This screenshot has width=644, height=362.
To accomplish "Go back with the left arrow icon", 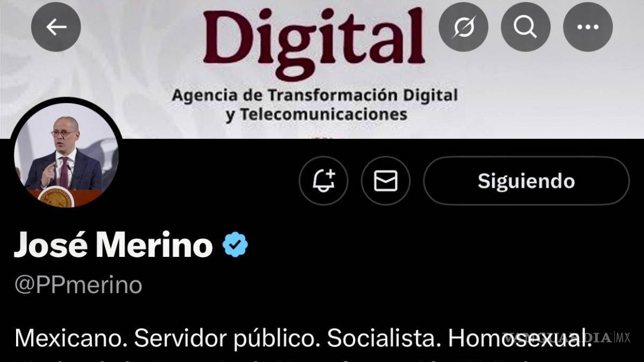I will pyautogui.click(x=56, y=27).
